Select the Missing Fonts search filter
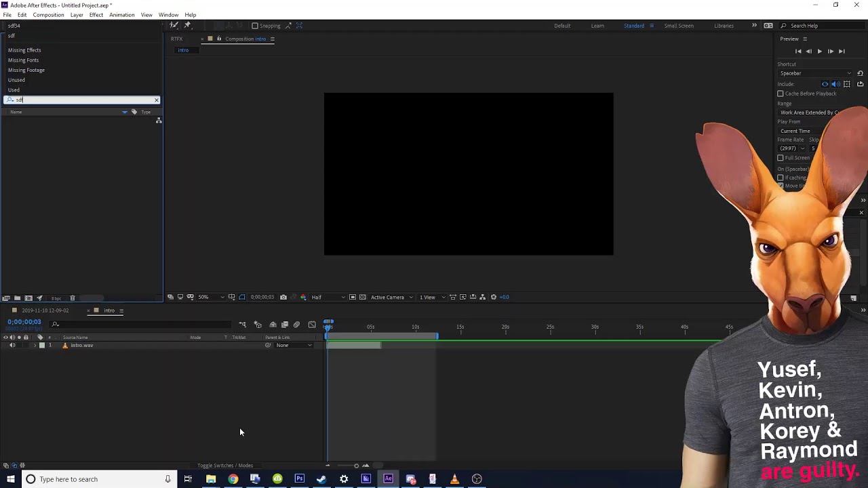The image size is (868, 488). (23, 60)
